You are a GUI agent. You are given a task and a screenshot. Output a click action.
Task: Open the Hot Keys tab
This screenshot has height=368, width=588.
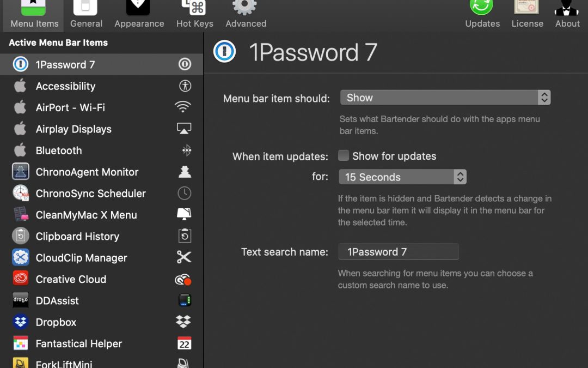click(195, 14)
